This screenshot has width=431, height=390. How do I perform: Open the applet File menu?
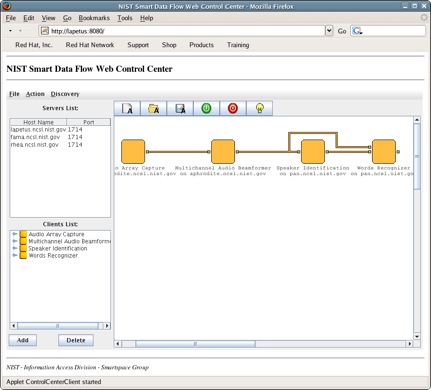point(14,94)
